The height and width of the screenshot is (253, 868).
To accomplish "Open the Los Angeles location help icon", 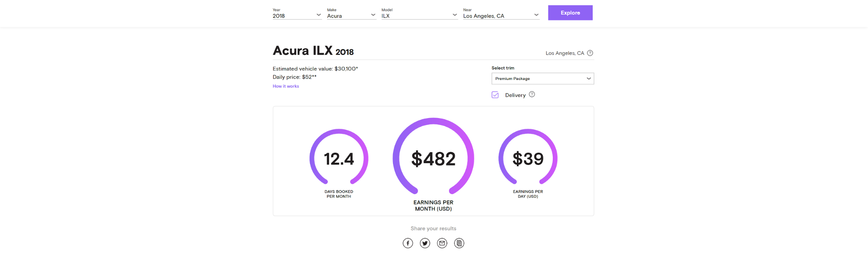I will click(x=590, y=53).
